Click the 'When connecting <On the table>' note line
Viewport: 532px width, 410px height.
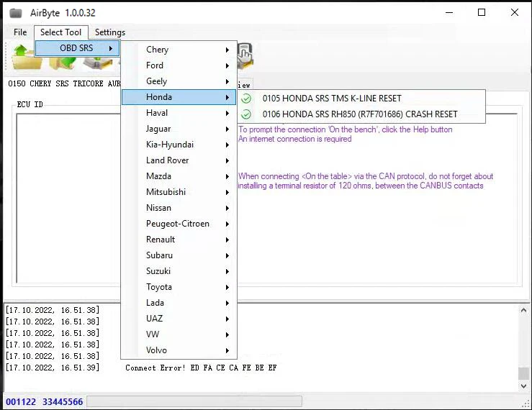(366, 176)
